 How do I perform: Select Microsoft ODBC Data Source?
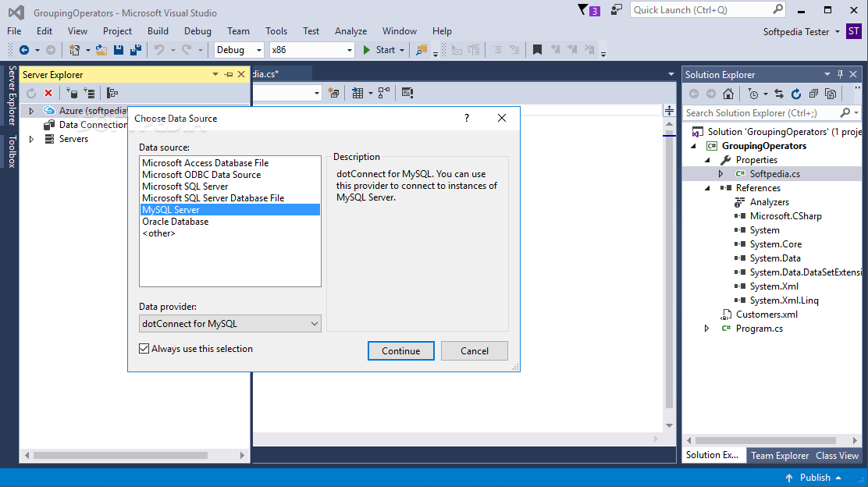click(x=229, y=175)
